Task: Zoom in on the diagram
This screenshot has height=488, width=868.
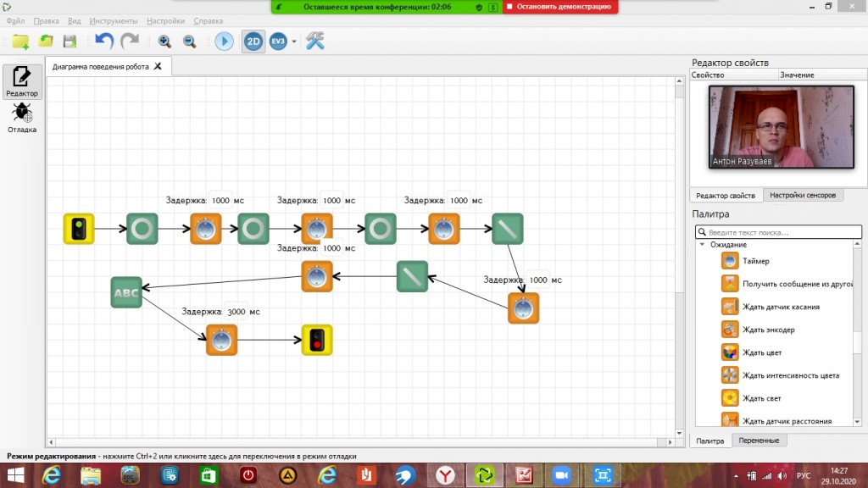Action: click(x=164, y=41)
